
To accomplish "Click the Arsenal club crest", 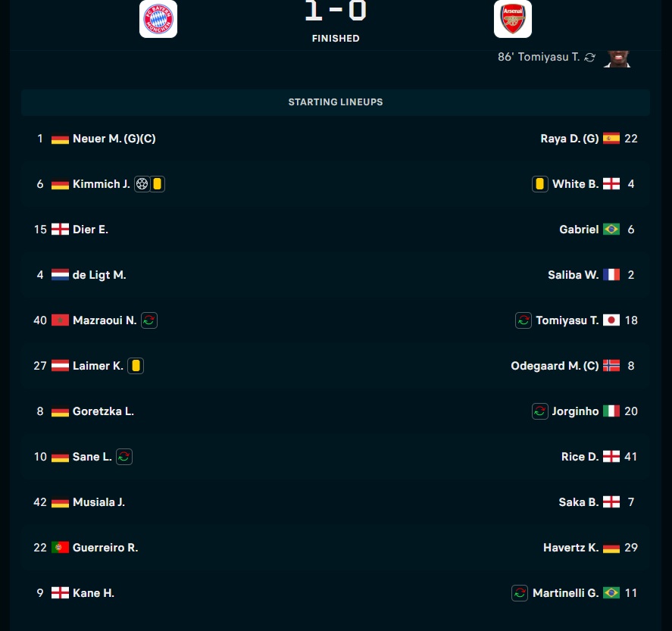I will tap(513, 19).
